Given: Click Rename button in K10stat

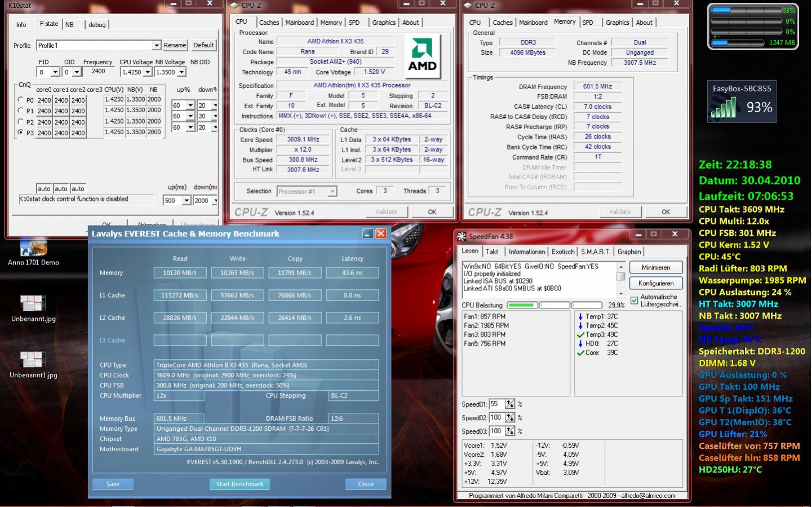Looking at the screenshot, I should [x=175, y=46].
